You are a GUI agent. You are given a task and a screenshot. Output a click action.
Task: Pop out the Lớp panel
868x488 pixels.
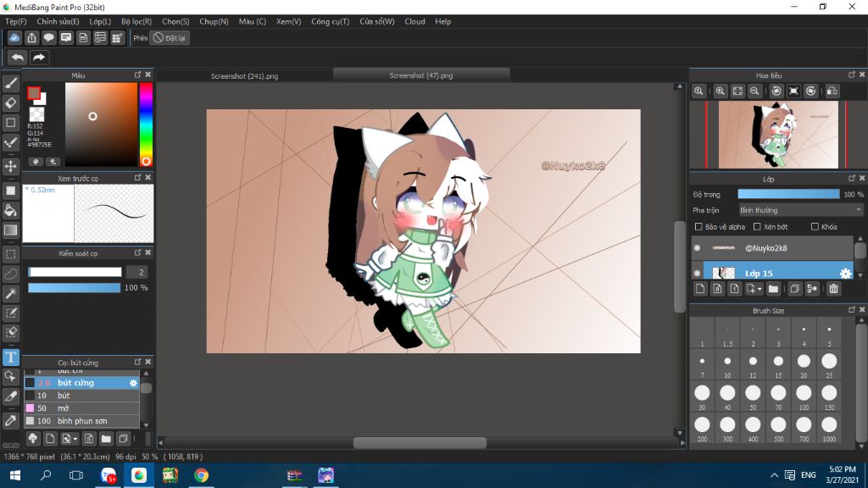[x=852, y=178]
